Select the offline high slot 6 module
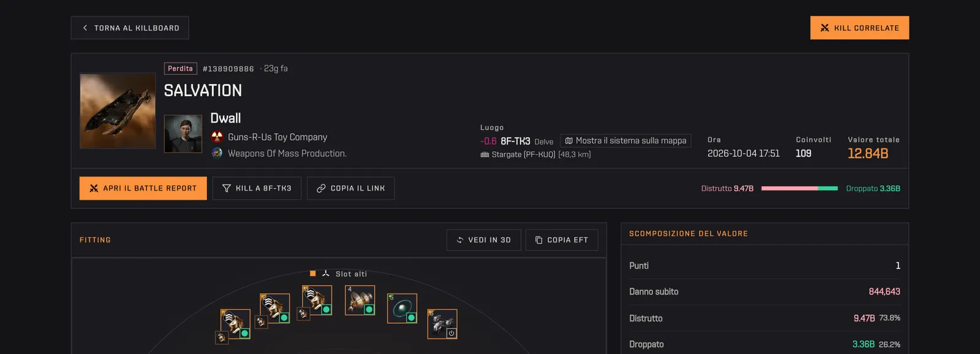 [442, 324]
